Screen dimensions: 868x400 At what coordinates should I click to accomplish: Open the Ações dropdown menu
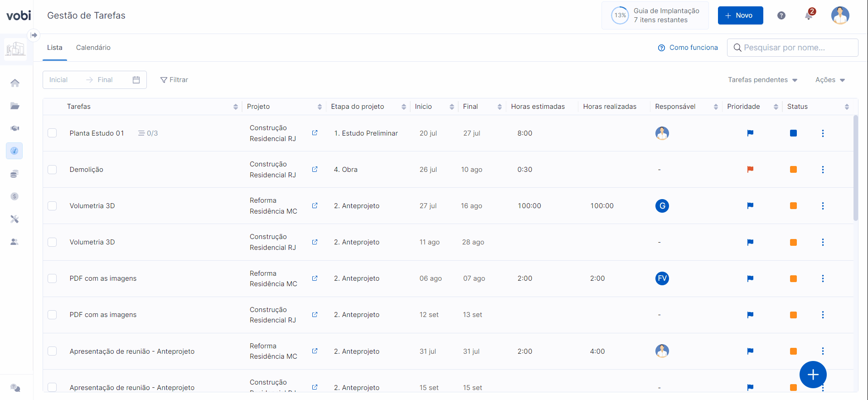click(830, 80)
